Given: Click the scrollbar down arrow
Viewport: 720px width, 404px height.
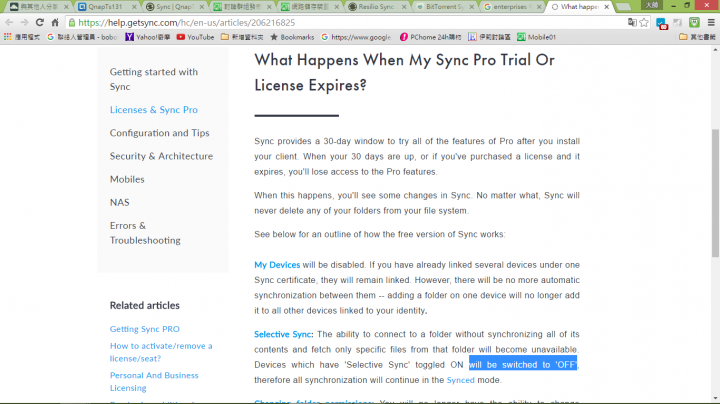Looking at the screenshot, I should [715, 398].
